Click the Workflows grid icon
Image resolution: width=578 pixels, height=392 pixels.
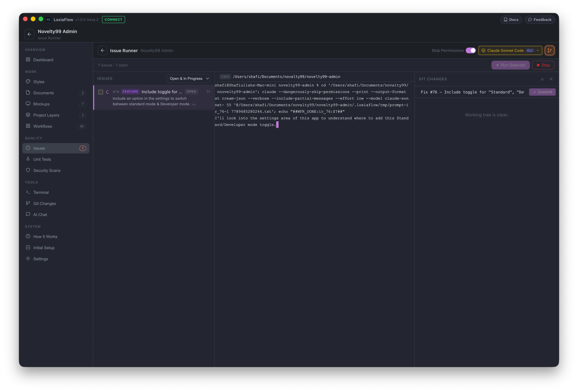[28, 126]
